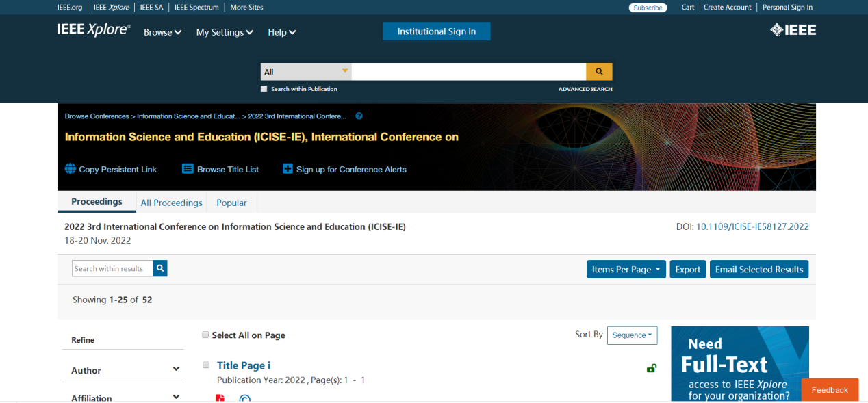Click the Export button
Image resolution: width=868 pixels, height=403 pixels.
coord(687,270)
